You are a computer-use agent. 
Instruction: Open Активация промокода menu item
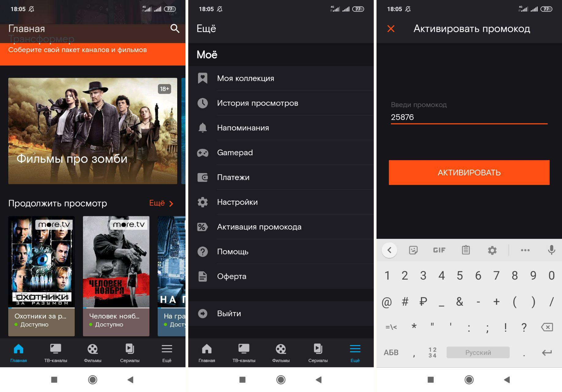click(x=281, y=227)
